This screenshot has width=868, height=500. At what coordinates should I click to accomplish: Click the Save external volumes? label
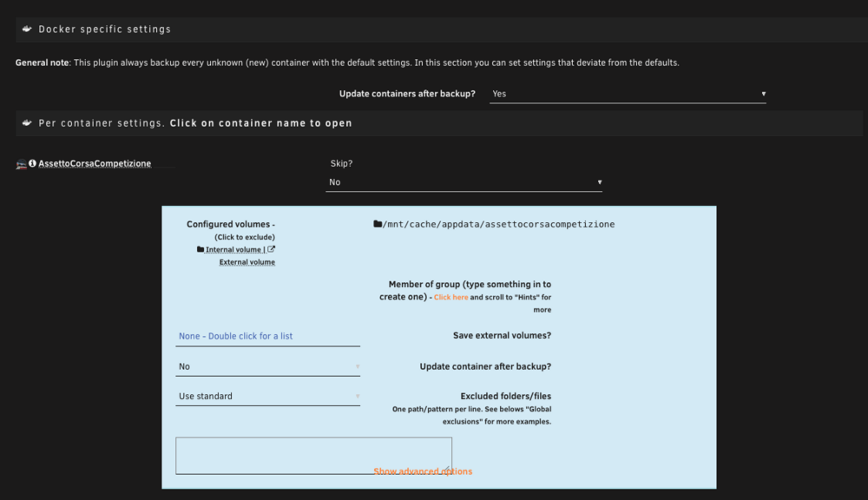pyautogui.click(x=502, y=336)
